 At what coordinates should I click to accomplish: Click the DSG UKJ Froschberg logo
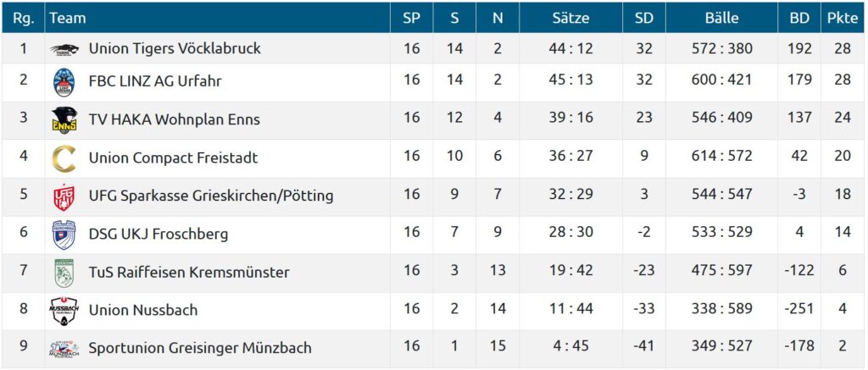pyautogui.click(x=64, y=234)
